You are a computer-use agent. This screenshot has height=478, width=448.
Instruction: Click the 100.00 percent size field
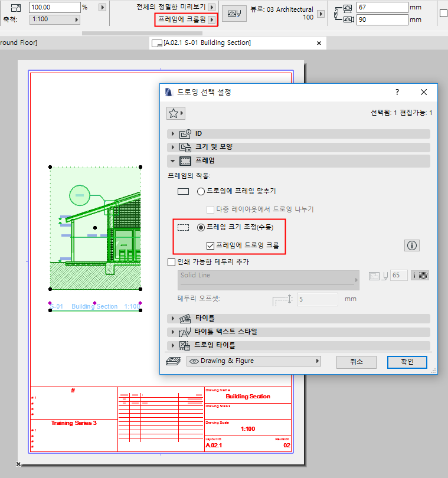(54, 7)
